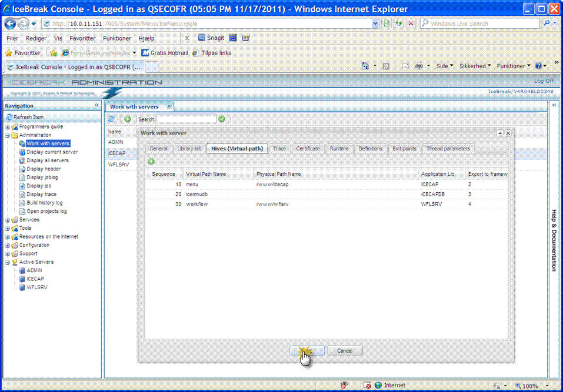Open the Side dropdown menu

coord(445,66)
